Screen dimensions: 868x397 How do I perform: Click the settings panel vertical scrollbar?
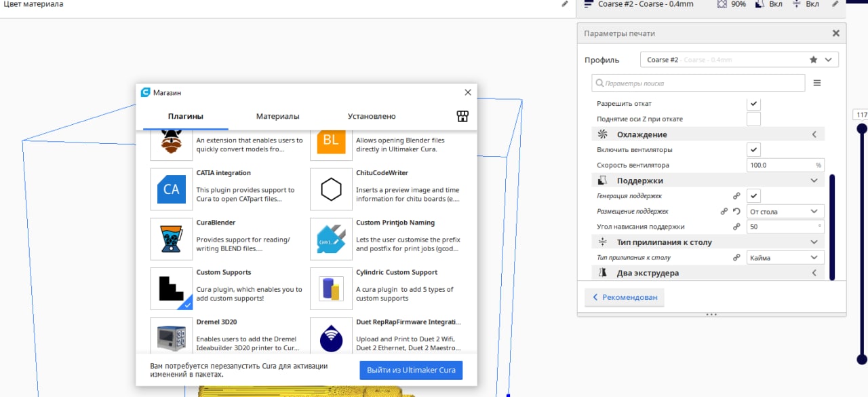click(x=832, y=227)
